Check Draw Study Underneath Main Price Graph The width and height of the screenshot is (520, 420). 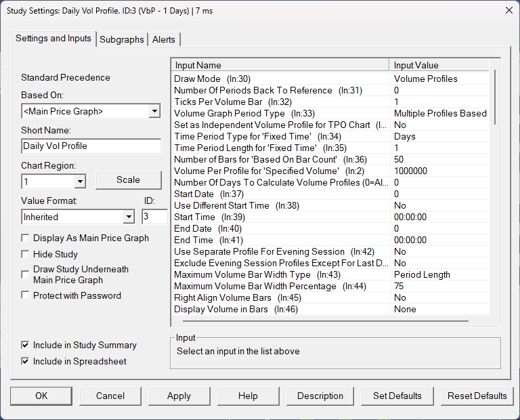[x=25, y=274]
